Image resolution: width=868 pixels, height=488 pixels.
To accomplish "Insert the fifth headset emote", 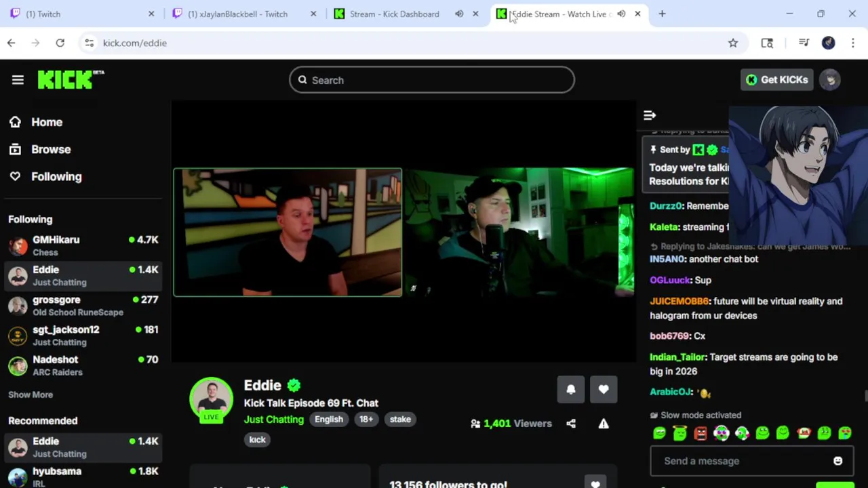I will pos(742,432).
